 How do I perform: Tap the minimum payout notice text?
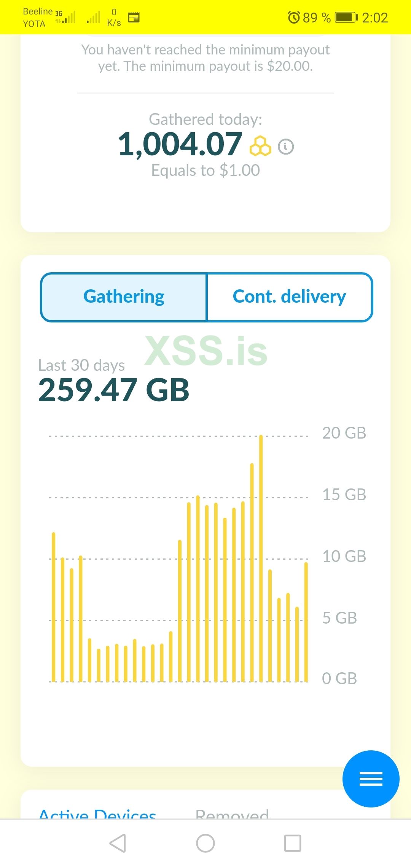click(205, 58)
